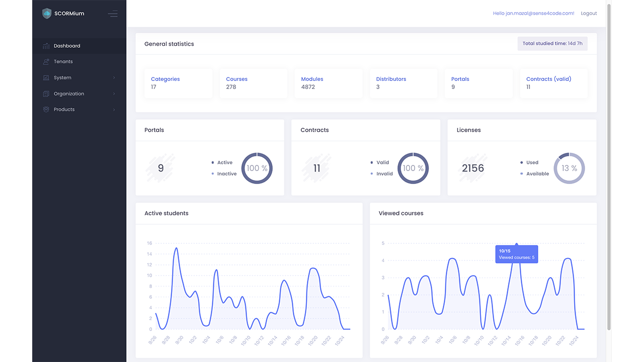Click the Tenants people icon
Viewport: 644px width, 362px height.
(46, 62)
